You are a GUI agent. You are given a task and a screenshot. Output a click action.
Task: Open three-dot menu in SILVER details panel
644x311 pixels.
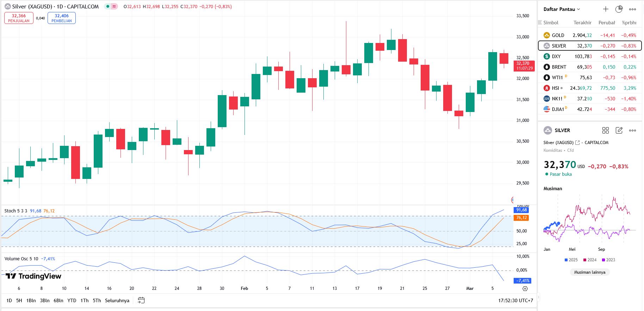click(x=633, y=130)
